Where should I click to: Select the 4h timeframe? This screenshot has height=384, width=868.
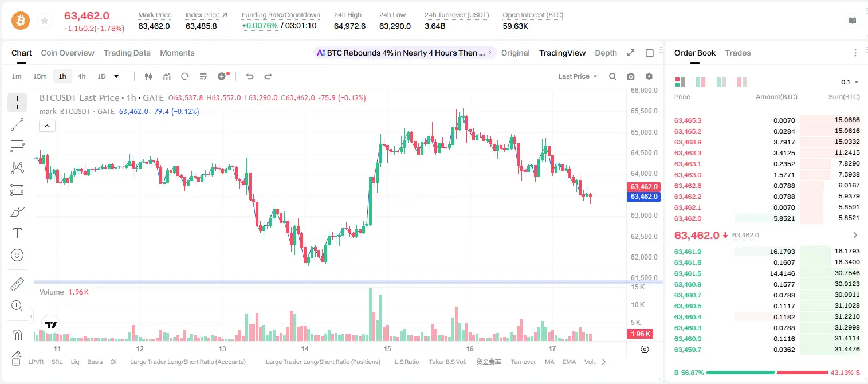click(x=82, y=76)
